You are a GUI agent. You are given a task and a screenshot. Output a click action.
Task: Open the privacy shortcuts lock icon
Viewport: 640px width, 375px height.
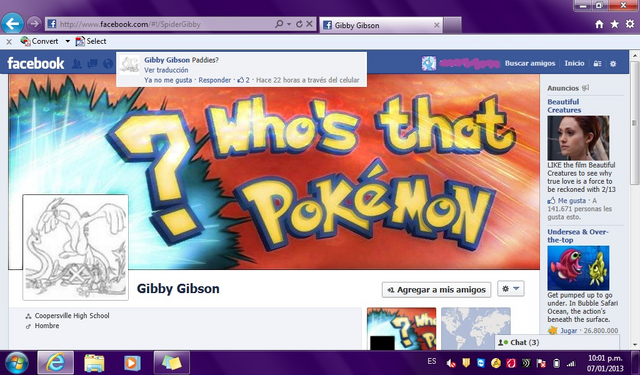597,64
